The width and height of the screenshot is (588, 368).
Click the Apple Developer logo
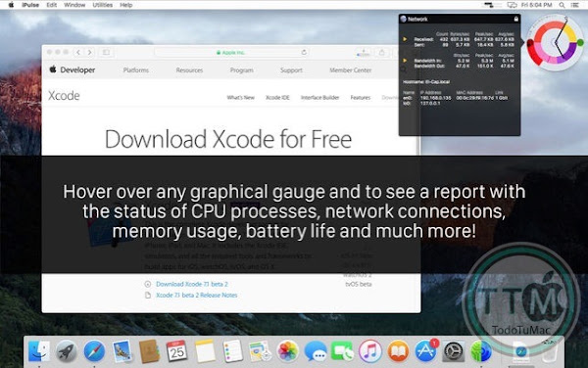(73, 69)
